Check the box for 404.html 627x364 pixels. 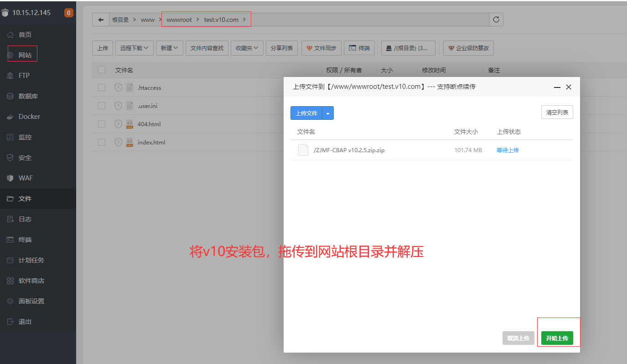tap(102, 124)
